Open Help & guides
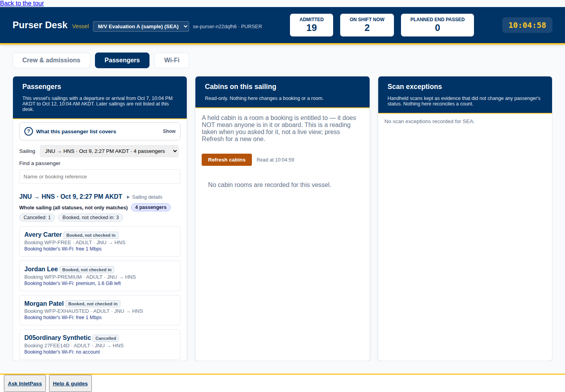Screen dimensions: 565x392 [x=70, y=383]
